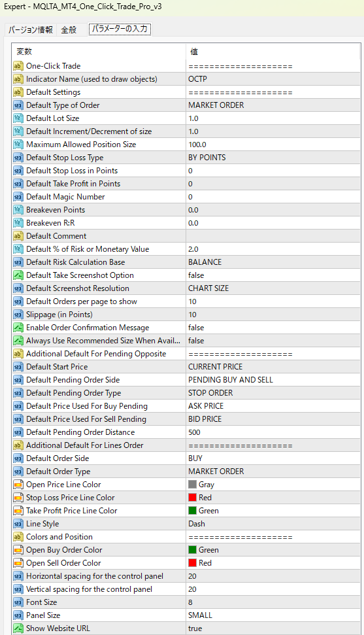Screen dimensions: 364x635
Task: Click the boolean icon beside Default Take Screenshot Option
Action: point(18,275)
